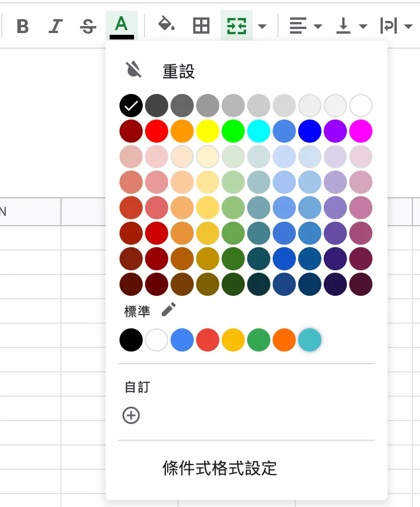This screenshot has width=420, height=507.
Task: Open 條件式格式設定 conditional formatting
Action: click(219, 468)
